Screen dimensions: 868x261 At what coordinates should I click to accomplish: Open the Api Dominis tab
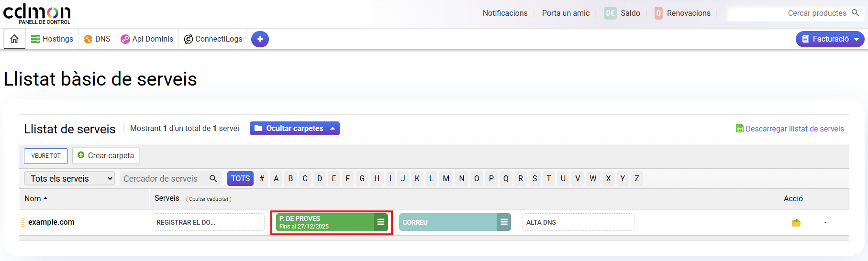[147, 39]
